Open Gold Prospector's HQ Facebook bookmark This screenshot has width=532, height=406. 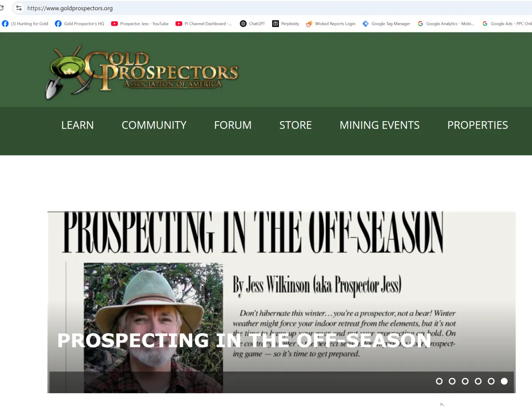80,24
